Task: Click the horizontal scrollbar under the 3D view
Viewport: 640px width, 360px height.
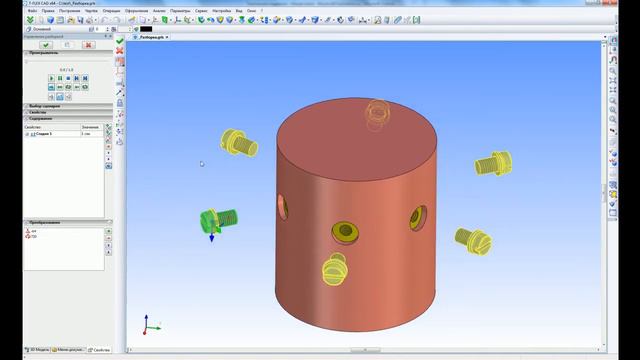Action: [x=365, y=350]
